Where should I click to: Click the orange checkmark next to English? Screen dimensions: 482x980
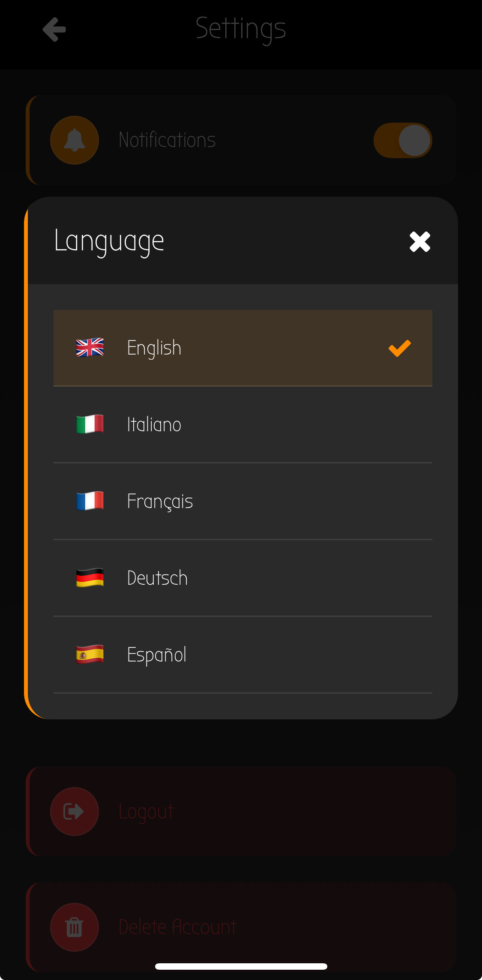tap(399, 349)
